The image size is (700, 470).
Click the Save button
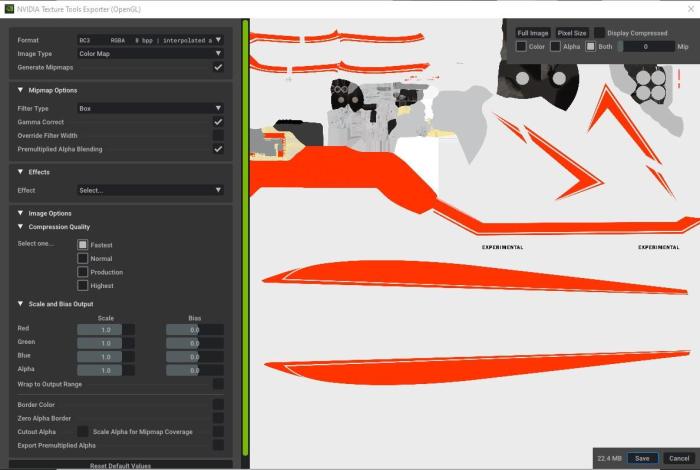click(642, 458)
